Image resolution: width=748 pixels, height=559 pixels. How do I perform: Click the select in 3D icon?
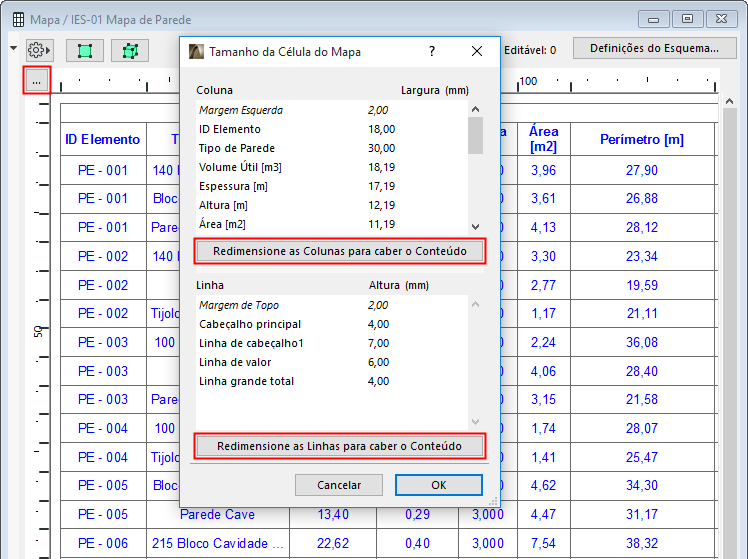[x=130, y=50]
